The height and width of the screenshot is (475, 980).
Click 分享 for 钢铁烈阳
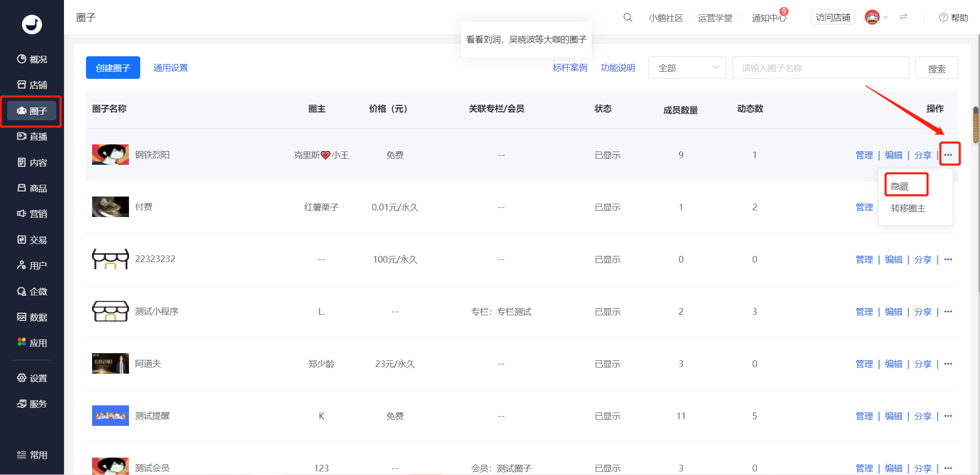click(923, 155)
